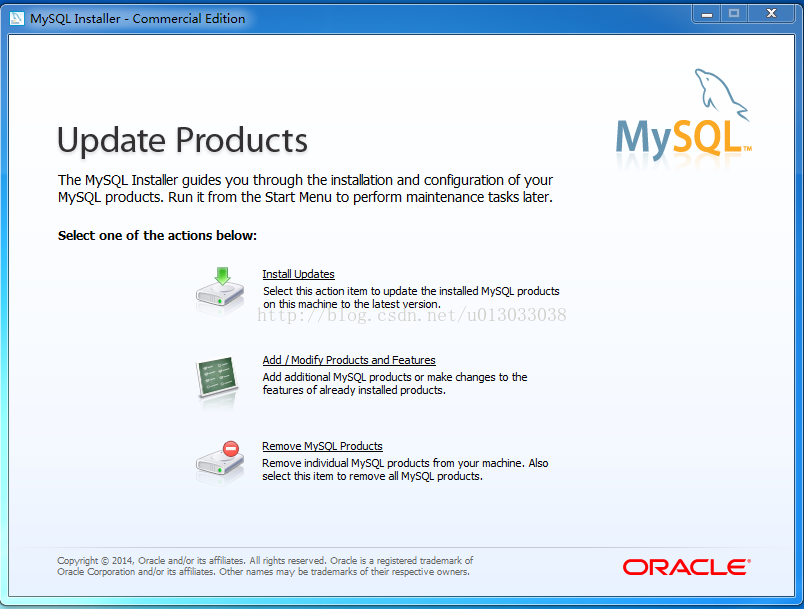The width and height of the screenshot is (804, 609).
Task: Click the Remove MySQL Products drive icon
Action: pos(220,462)
